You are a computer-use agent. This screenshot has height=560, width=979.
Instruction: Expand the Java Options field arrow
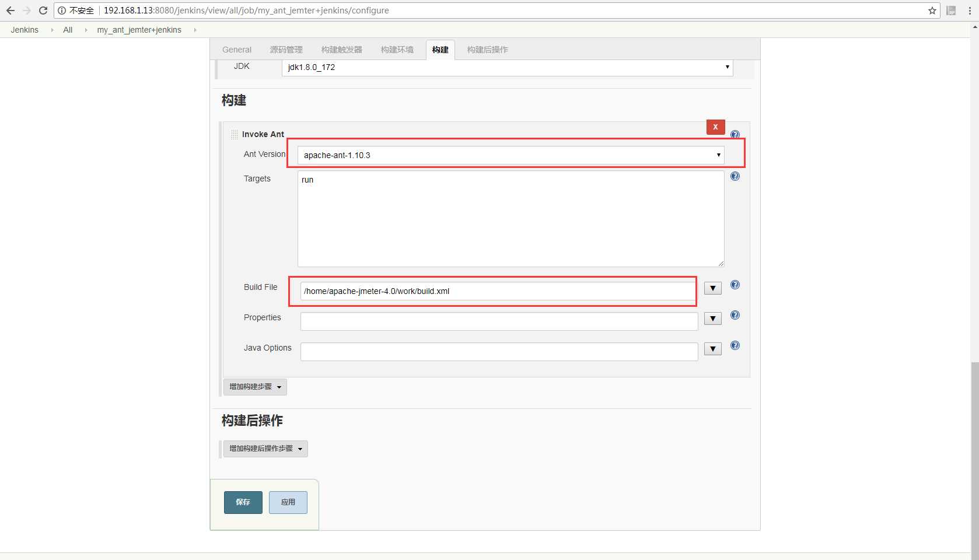(x=712, y=349)
